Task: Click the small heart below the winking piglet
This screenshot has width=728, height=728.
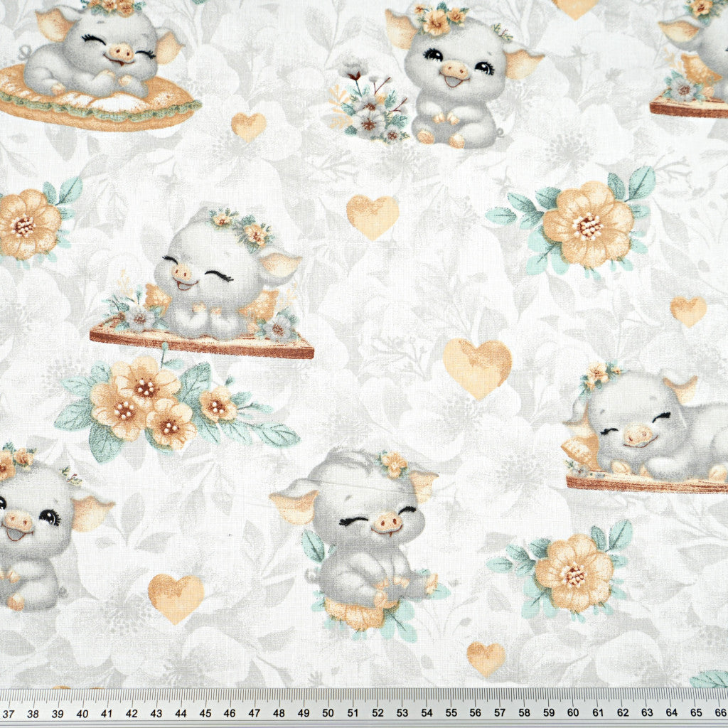Action: click(486, 658)
